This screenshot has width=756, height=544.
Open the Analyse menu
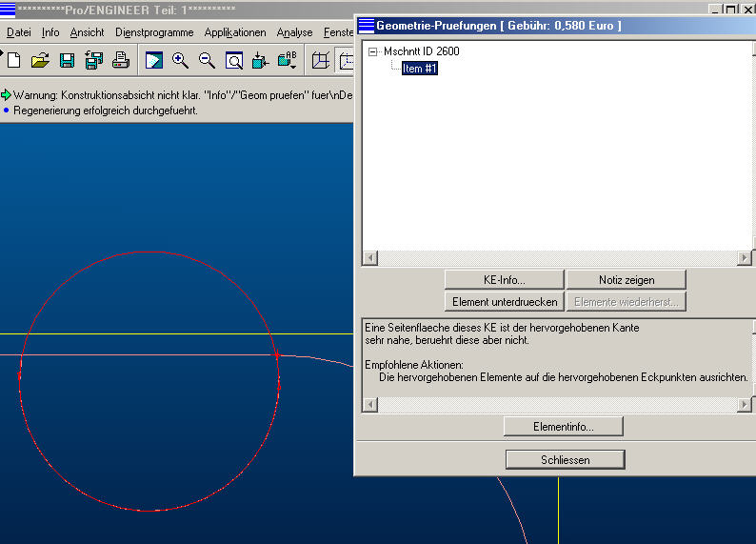[x=294, y=32]
